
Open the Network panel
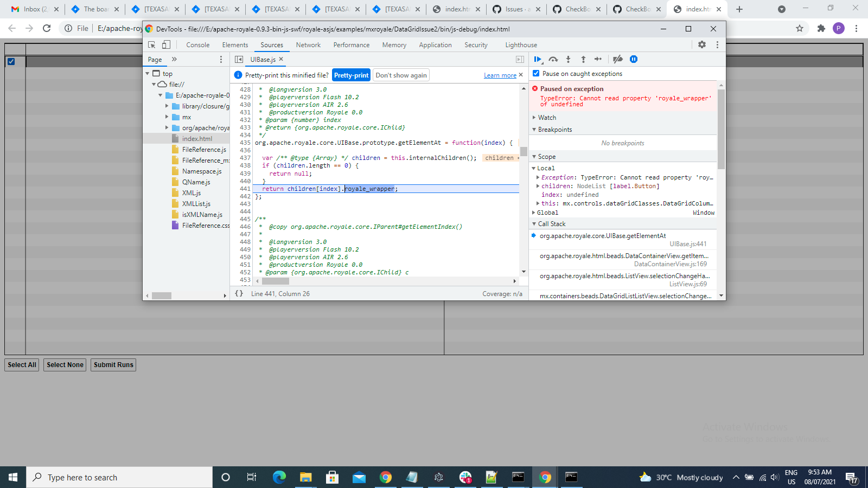[308, 44]
